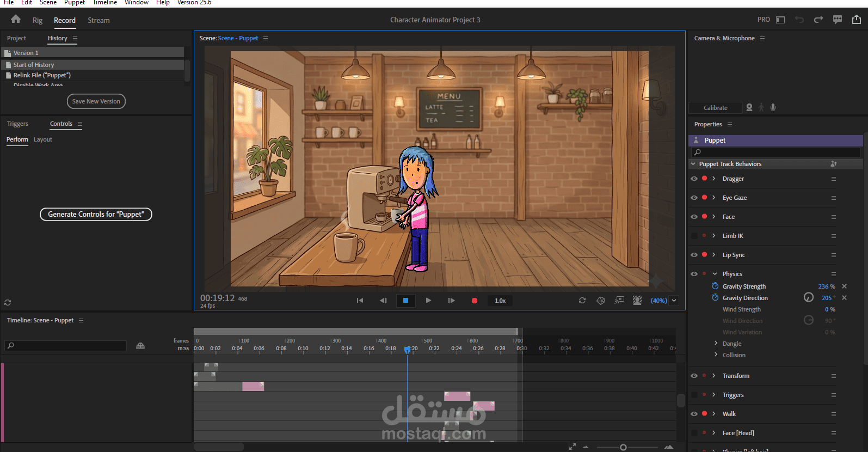Toggle visibility of the Walk behavior
Image resolution: width=868 pixels, height=452 pixels.
[x=694, y=414]
